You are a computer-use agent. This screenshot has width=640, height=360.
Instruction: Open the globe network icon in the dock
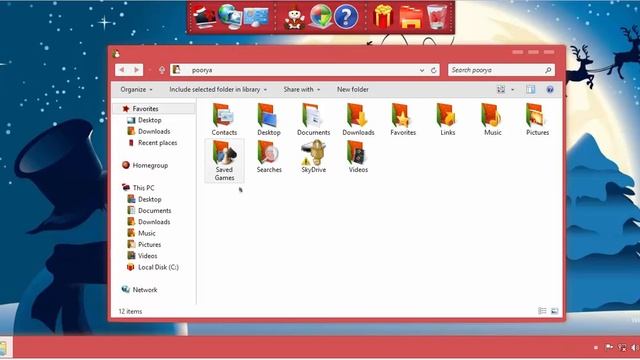[x=230, y=16]
